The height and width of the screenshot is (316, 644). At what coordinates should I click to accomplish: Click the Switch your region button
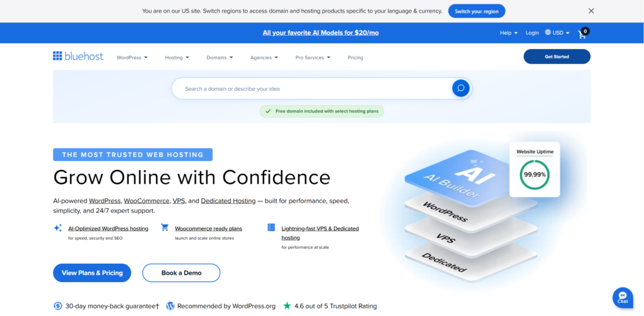pyautogui.click(x=477, y=11)
